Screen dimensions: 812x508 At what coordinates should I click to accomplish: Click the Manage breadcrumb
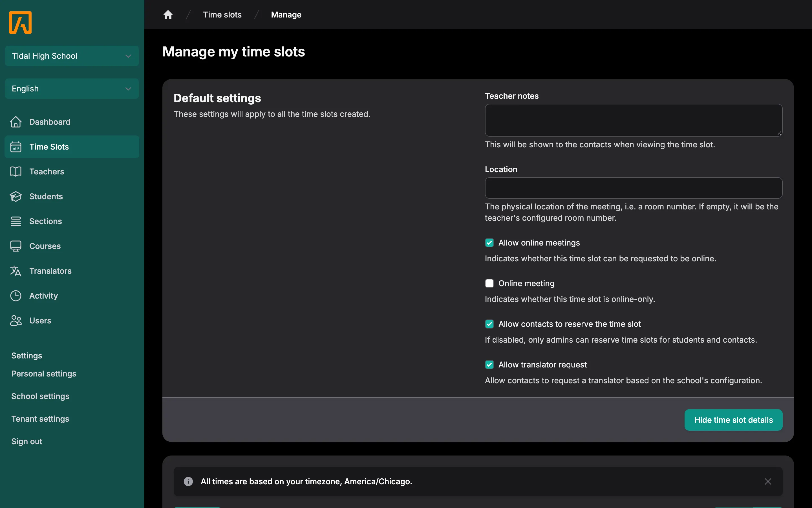tap(286, 15)
